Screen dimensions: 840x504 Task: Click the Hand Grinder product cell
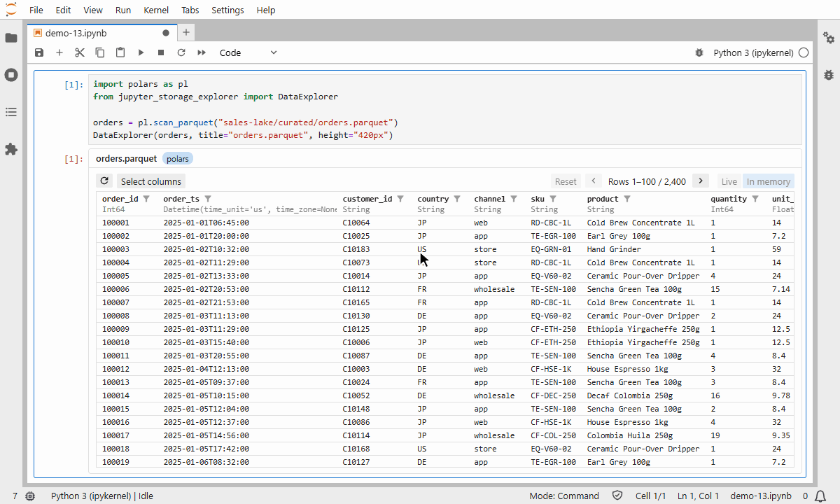tap(614, 249)
